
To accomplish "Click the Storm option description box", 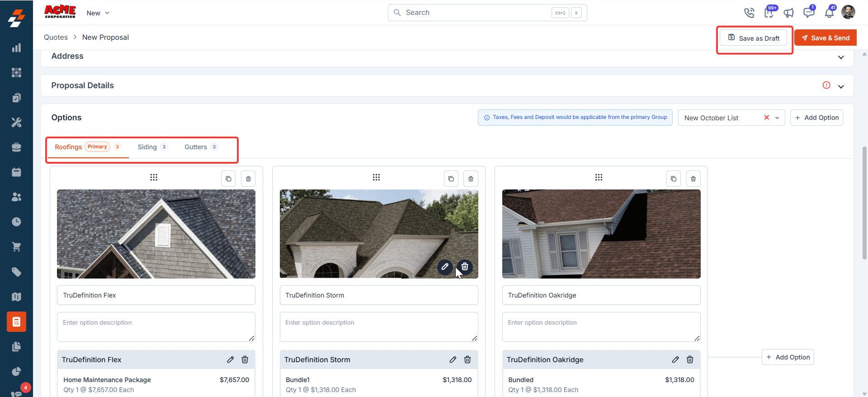I will point(379,327).
